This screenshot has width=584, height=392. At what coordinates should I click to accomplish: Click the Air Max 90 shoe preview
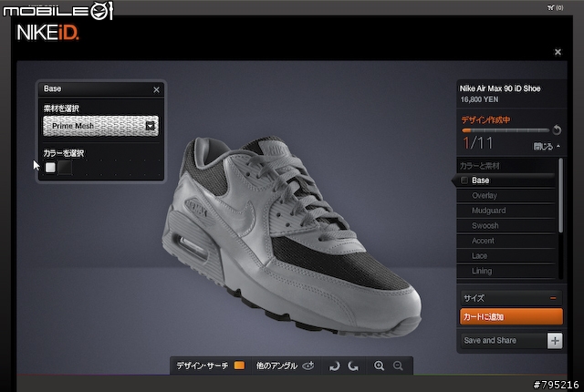click(291, 236)
